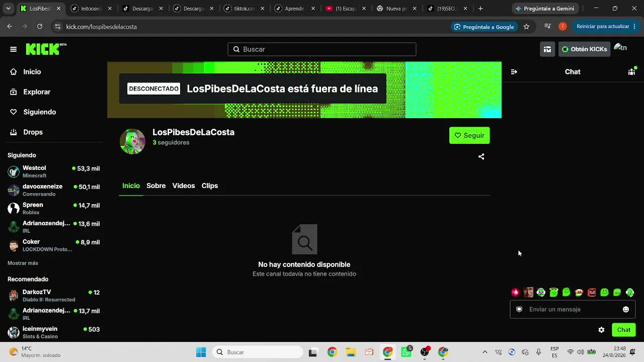Switch to the Sobre tab

click(x=156, y=186)
